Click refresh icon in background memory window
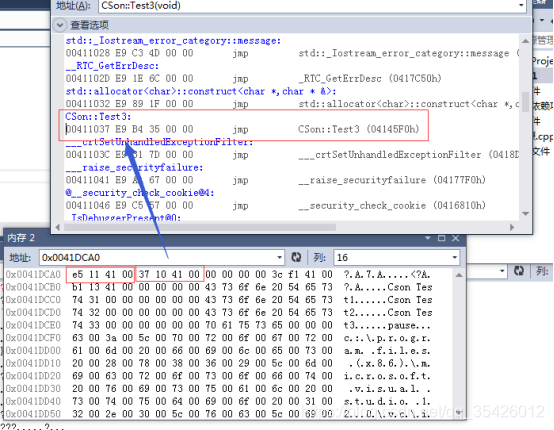554x430 pixels. tap(519, 271)
